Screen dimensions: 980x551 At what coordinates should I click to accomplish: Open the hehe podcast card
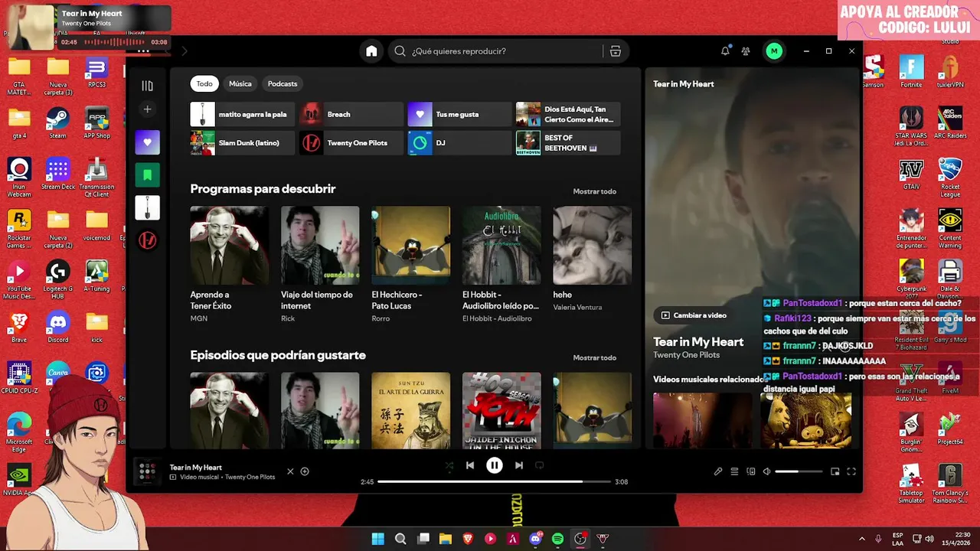coord(593,259)
